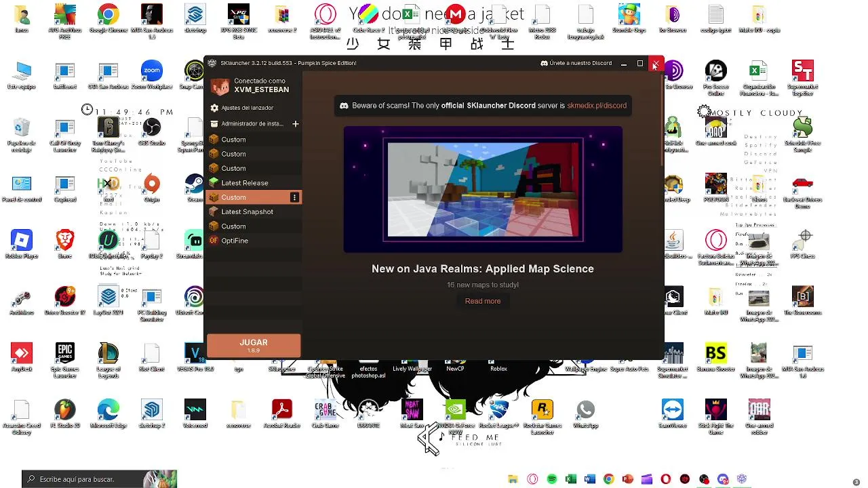
Task: Open Meat Saw desktop icon
Action: [x=412, y=414]
